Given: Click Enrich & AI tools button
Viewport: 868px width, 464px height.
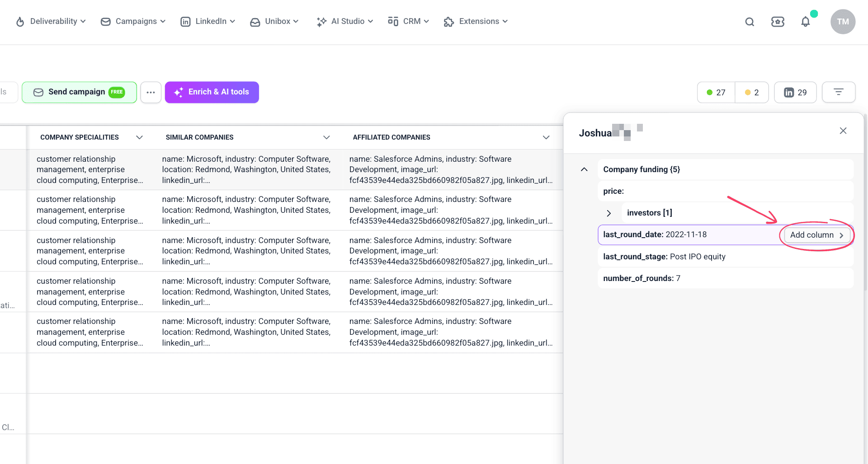Looking at the screenshot, I should point(212,92).
